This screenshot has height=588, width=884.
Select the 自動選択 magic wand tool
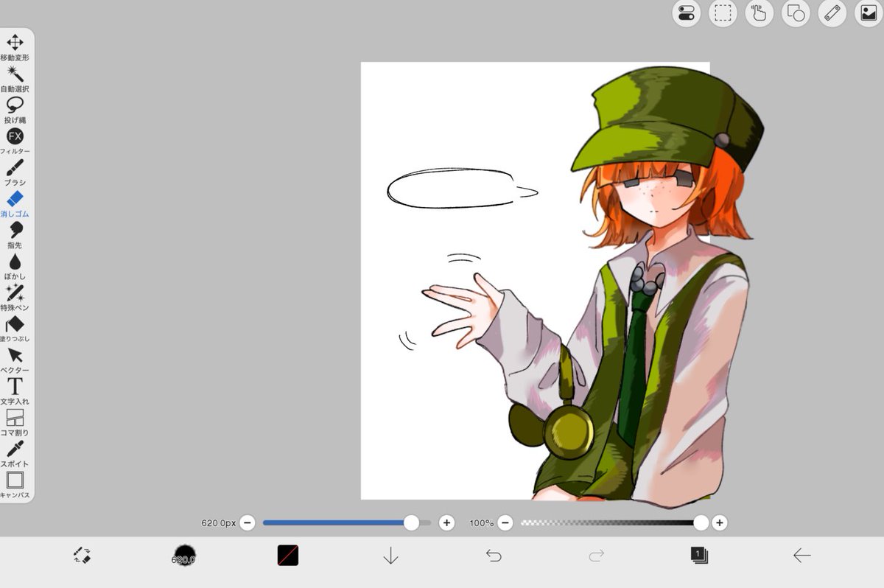click(15, 79)
